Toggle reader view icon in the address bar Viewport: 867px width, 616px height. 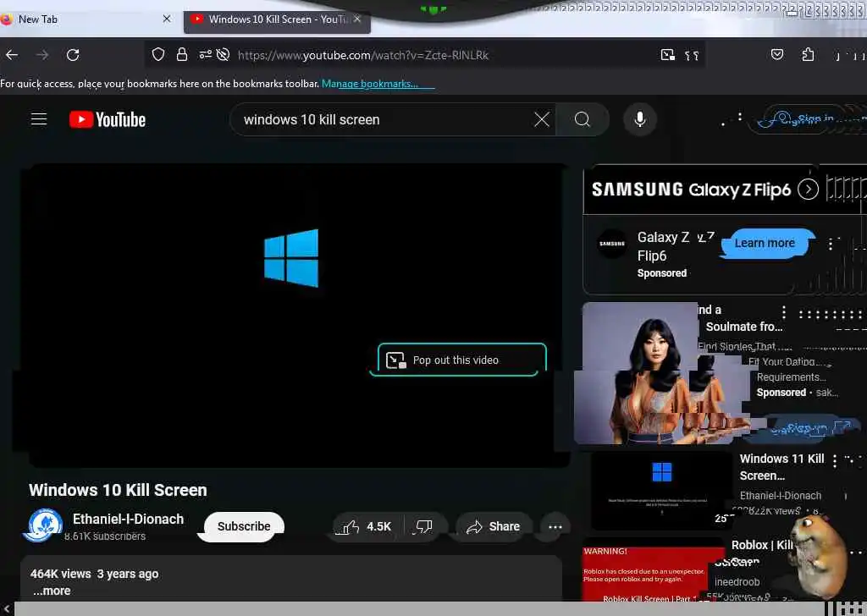pos(692,55)
